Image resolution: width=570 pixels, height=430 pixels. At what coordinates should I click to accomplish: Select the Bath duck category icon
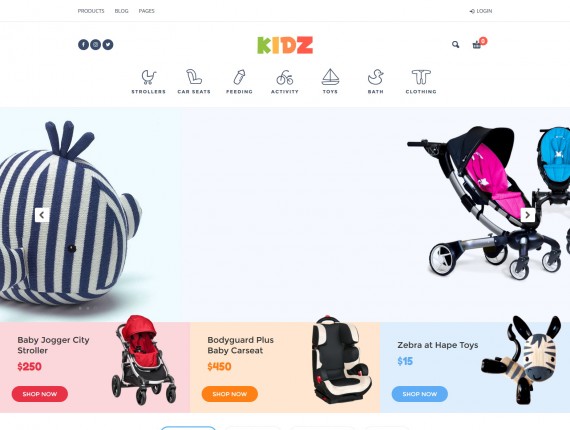pyautogui.click(x=376, y=77)
